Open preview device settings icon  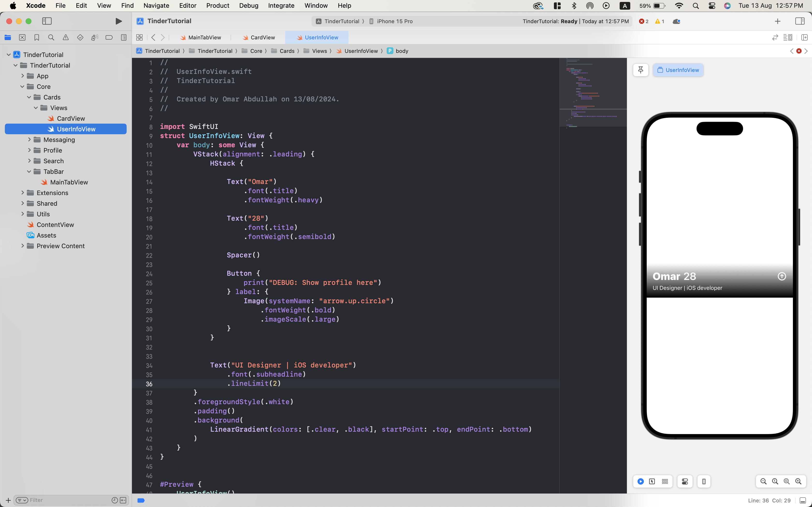tap(685, 481)
